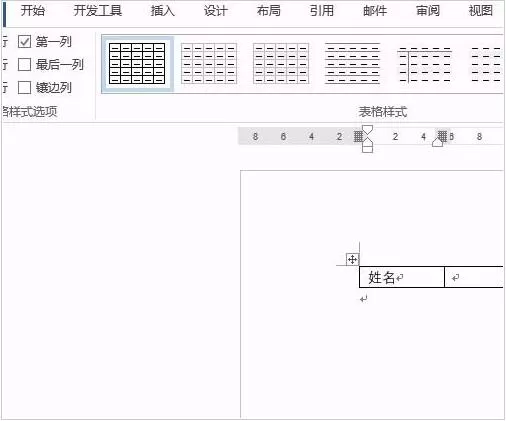Open the 插入 ribbon tab
506x421 pixels.
pos(162,11)
